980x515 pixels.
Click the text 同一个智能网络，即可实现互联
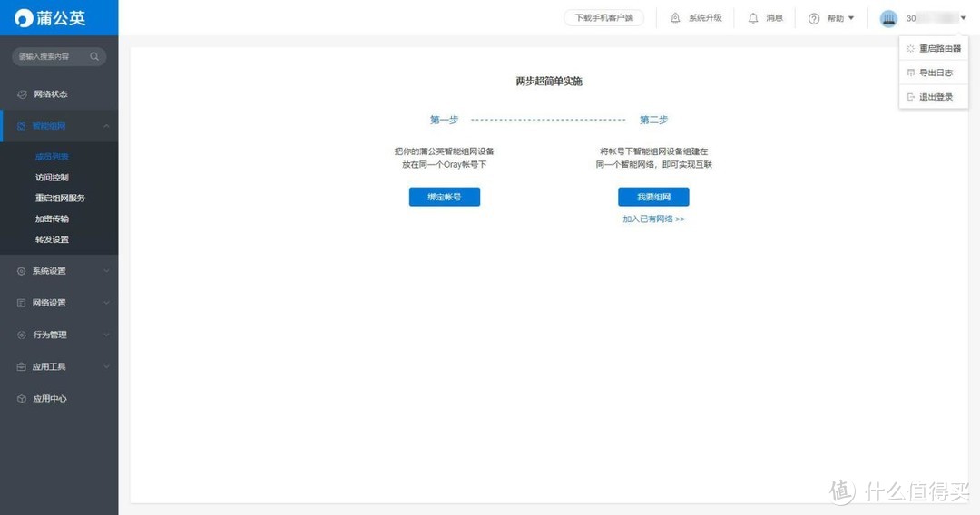(x=653, y=165)
